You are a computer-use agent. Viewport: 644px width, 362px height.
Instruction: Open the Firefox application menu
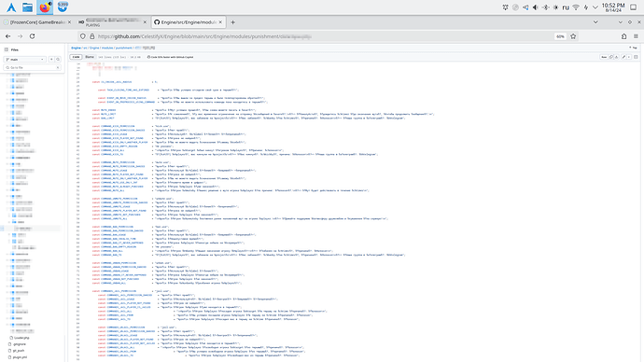click(x=636, y=36)
